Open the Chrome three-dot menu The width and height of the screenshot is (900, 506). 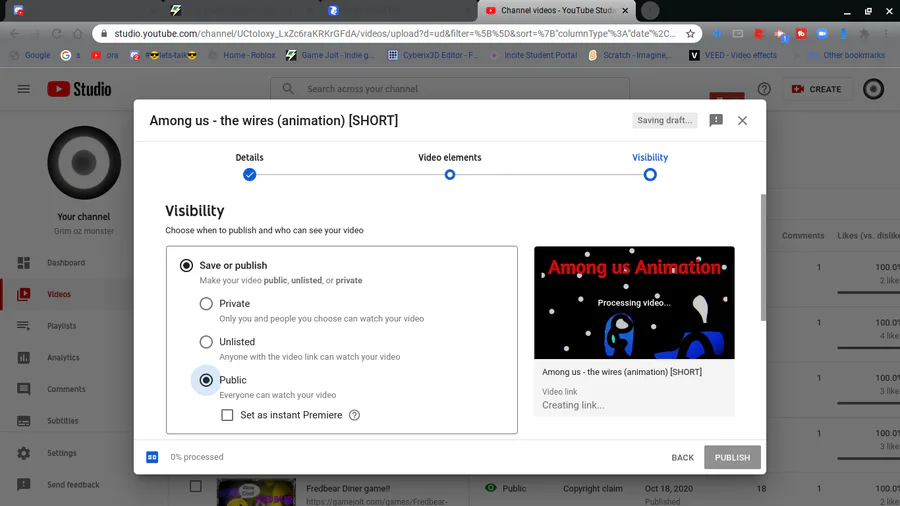click(x=886, y=34)
